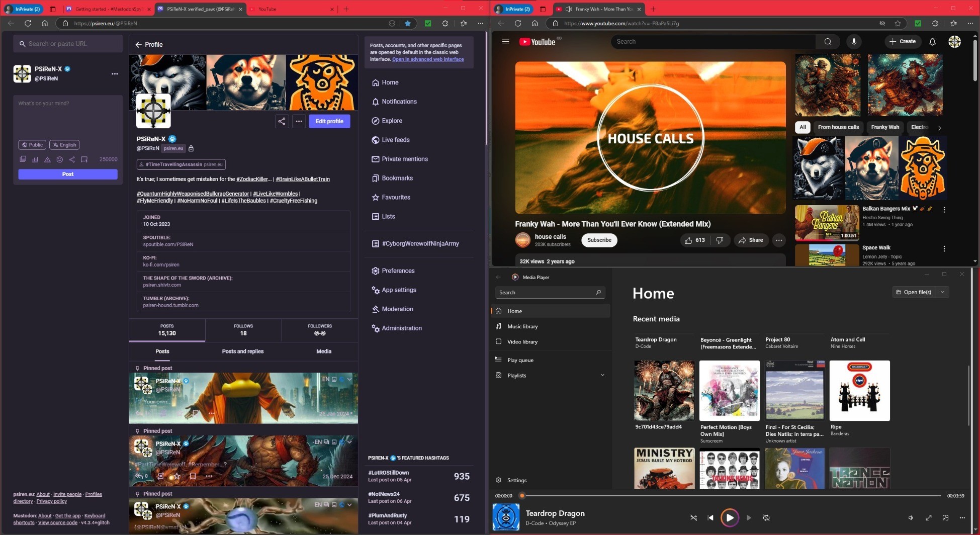This screenshot has width=980, height=535.
Task: Open the Open file(s) dropdown arrow
Action: (x=942, y=292)
